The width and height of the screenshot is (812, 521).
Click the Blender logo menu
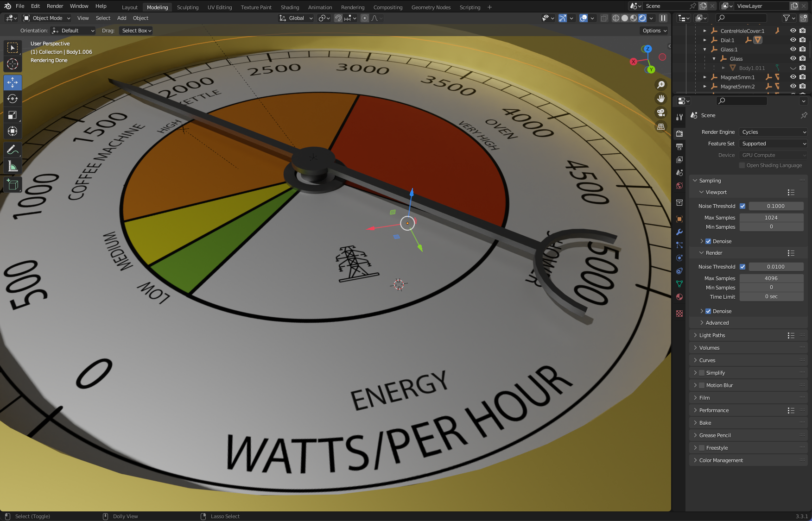coord(7,6)
